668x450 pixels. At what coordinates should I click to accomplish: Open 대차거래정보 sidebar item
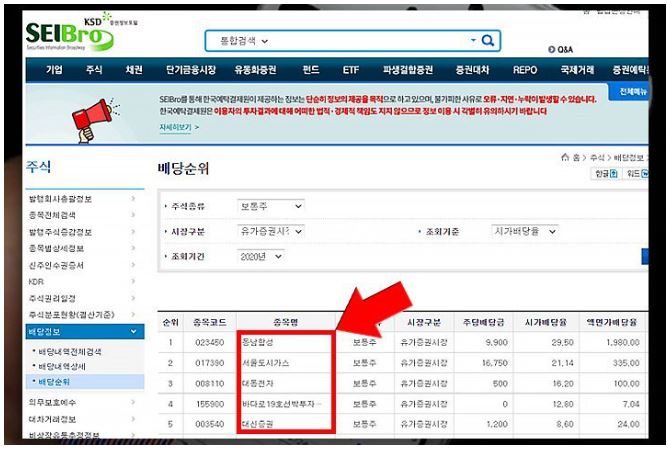[52, 419]
